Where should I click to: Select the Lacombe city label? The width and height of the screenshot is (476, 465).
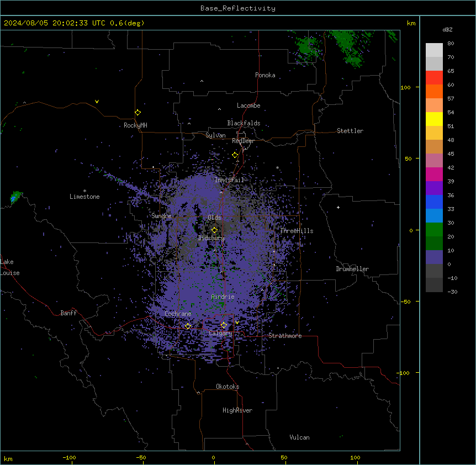248,105
